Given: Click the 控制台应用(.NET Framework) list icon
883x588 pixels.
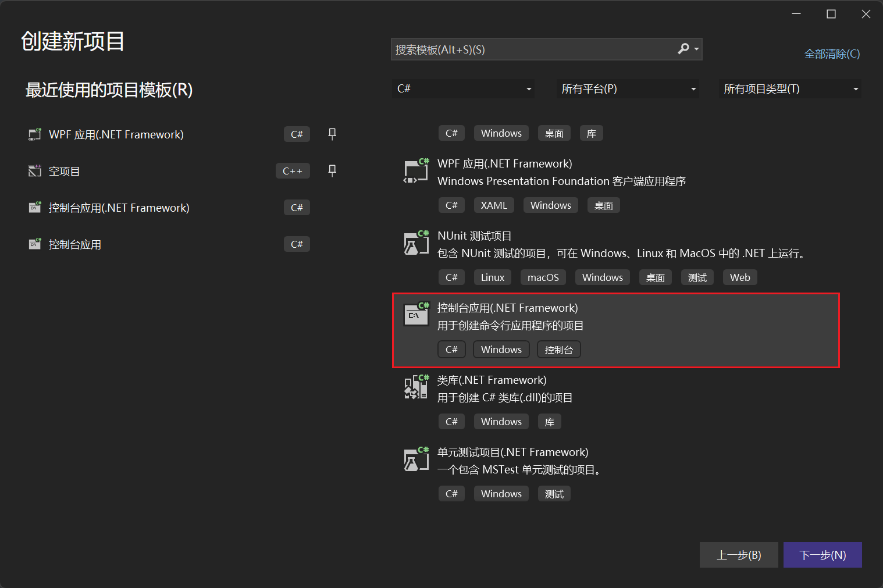Looking at the screenshot, I should [x=416, y=315].
